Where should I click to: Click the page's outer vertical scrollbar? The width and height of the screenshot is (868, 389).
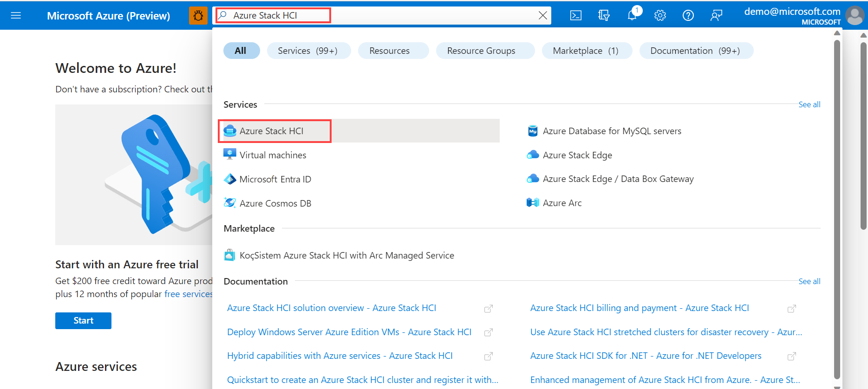tap(863, 136)
